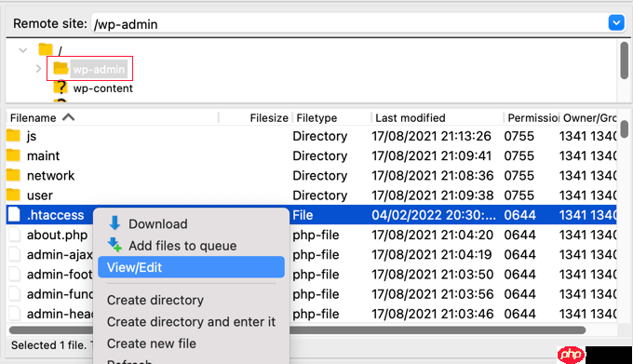Select the .htaccess filename
633x364 pixels.
point(55,215)
